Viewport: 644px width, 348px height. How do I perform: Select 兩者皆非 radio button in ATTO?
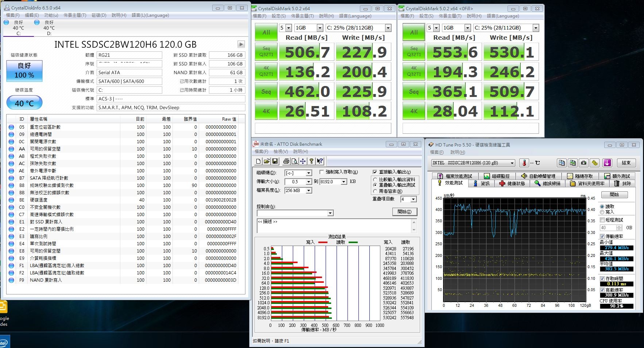point(375,191)
